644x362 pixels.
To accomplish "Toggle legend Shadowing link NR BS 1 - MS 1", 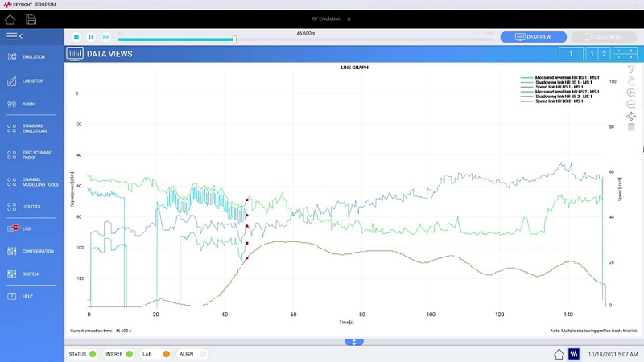I will (556, 83).
